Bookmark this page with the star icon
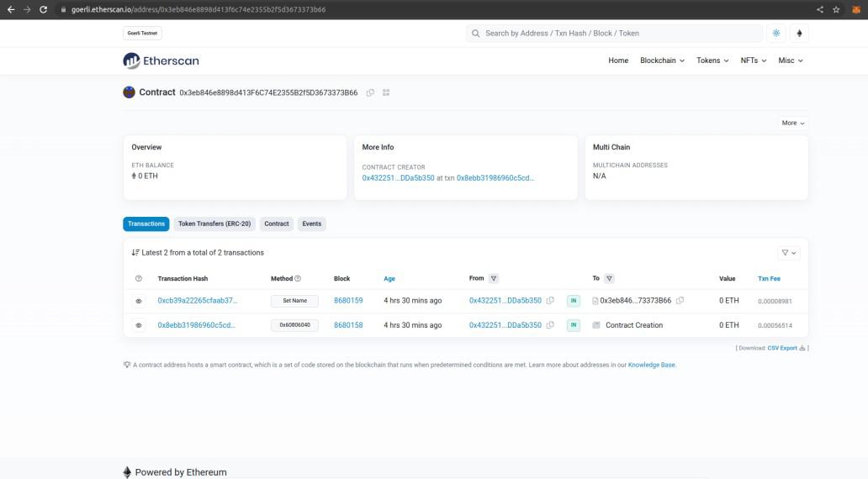This screenshot has width=868, height=479. pyautogui.click(x=837, y=9)
